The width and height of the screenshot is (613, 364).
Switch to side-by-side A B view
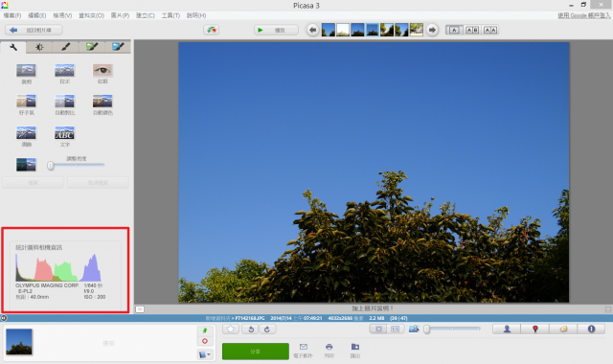pos(472,30)
